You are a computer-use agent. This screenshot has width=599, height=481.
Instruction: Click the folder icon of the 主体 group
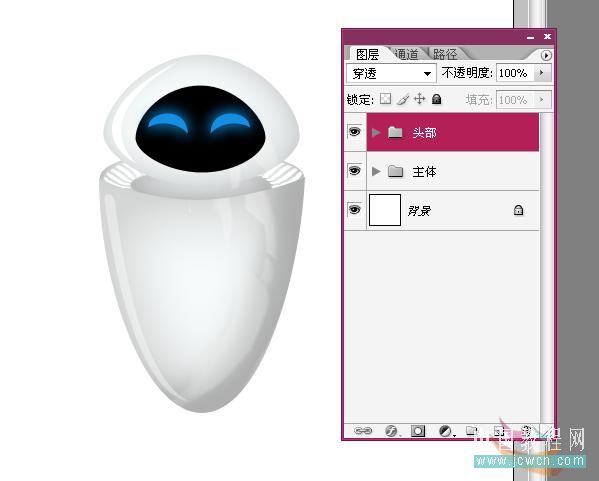click(395, 171)
